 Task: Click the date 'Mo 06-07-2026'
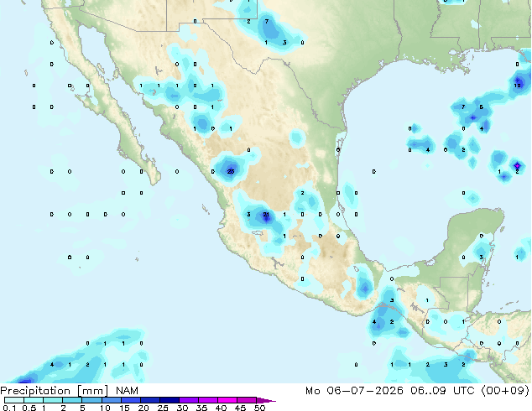[354, 391]
